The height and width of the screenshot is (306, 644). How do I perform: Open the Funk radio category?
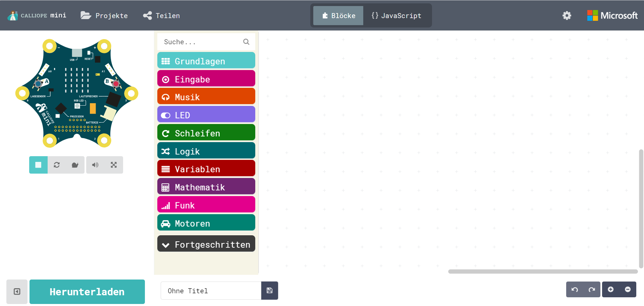206,205
